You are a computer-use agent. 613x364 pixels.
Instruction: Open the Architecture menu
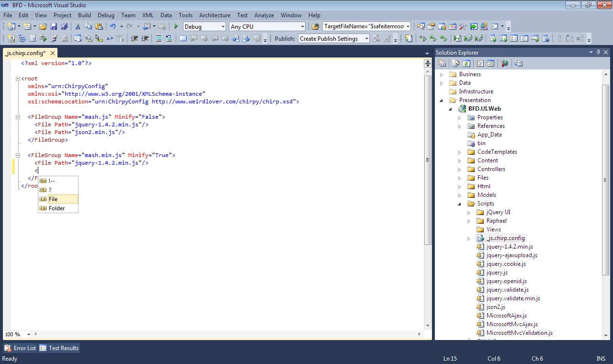[x=215, y=15]
